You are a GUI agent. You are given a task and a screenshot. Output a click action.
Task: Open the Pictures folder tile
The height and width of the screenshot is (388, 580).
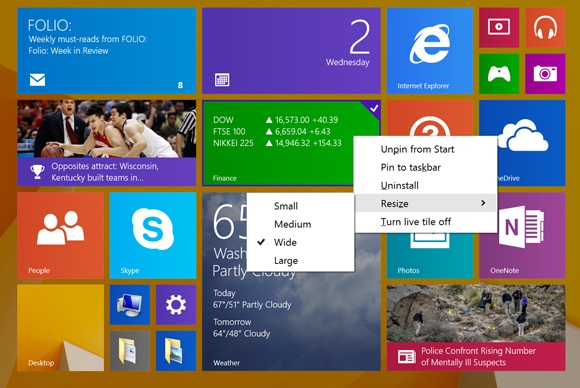click(x=176, y=351)
